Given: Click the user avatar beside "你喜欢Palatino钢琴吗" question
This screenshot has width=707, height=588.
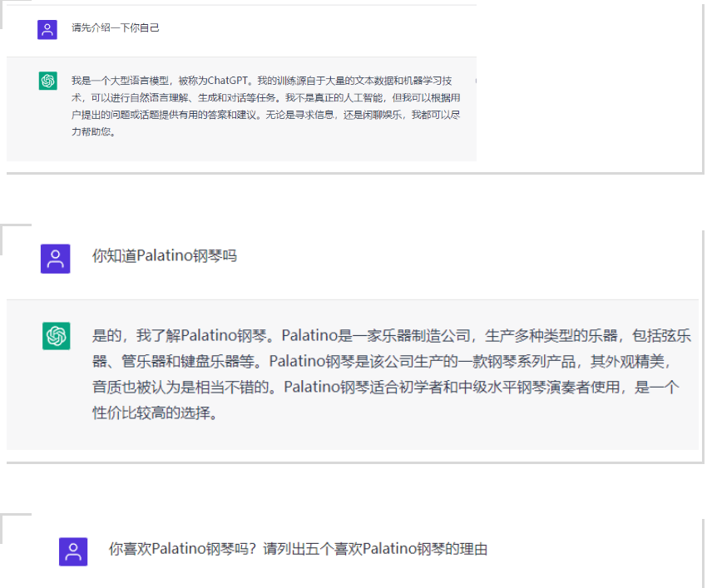Looking at the screenshot, I should pyautogui.click(x=73, y=551).
